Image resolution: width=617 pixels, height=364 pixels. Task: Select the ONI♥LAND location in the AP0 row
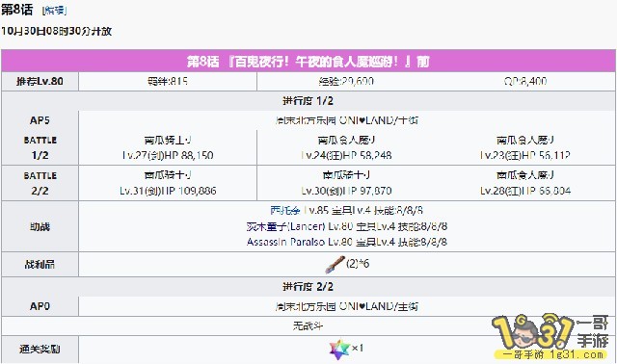(347, 306)
